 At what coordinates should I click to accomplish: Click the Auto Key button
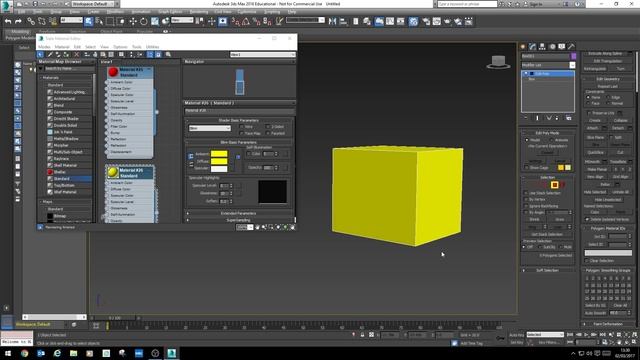pyautogui.click(x=516, y=335)
